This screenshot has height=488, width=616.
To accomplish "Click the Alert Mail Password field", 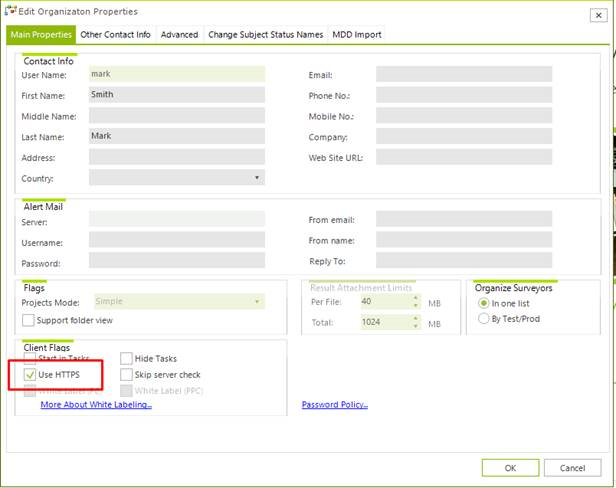I will tap(177, 260).
